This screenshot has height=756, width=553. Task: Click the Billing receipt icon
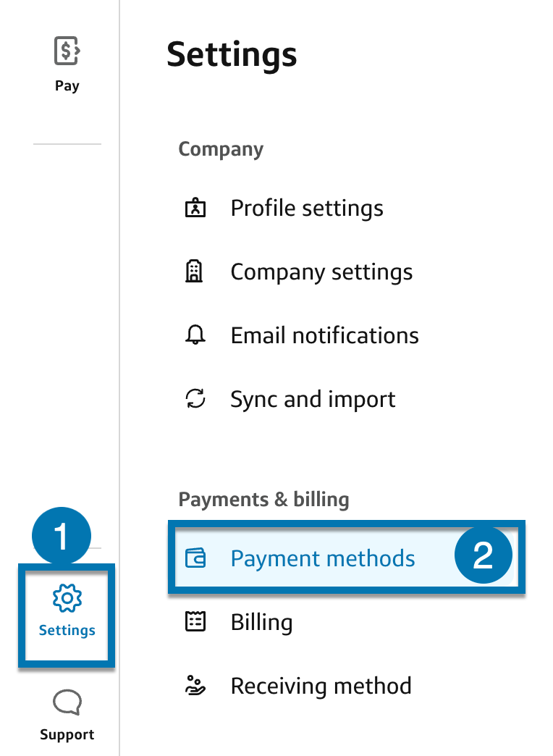(195, 622)
